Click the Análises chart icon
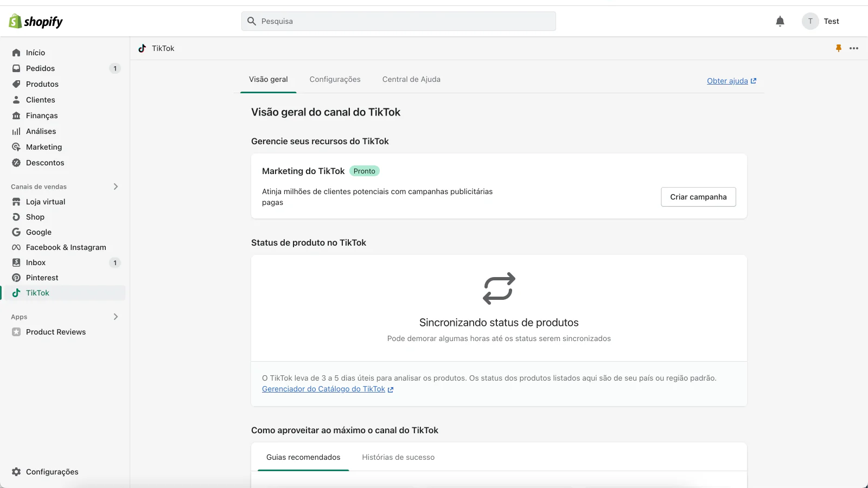 [16, 131]
